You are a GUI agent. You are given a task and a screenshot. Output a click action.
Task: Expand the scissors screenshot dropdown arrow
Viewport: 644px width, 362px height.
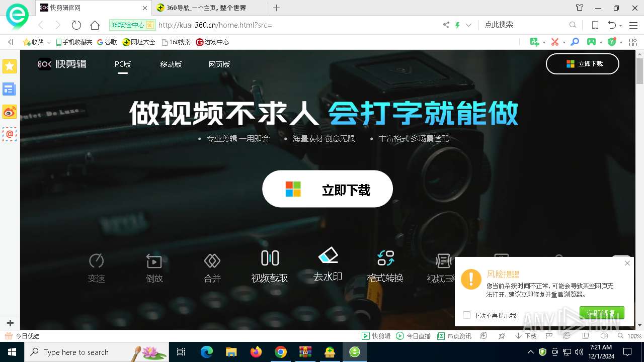point(564,43)
